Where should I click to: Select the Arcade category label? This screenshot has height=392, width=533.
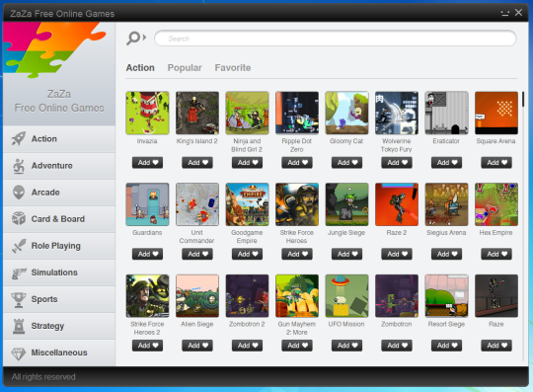(x=45, y=193)
